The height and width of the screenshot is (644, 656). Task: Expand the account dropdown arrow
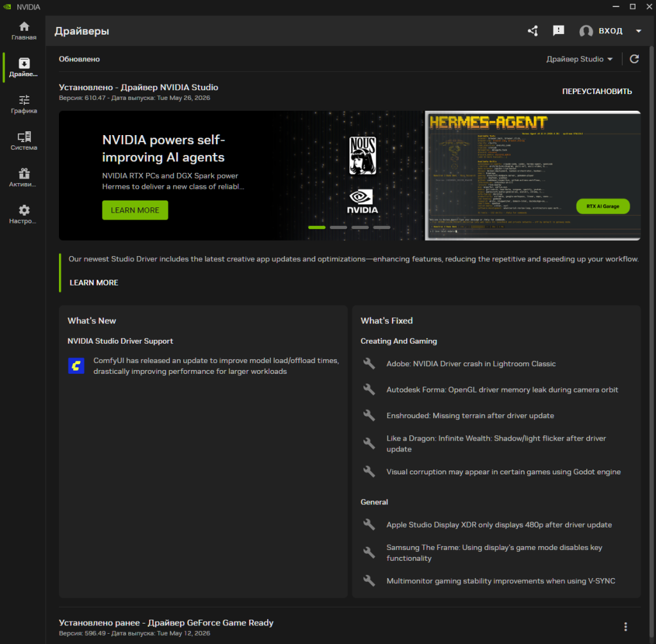639,31
